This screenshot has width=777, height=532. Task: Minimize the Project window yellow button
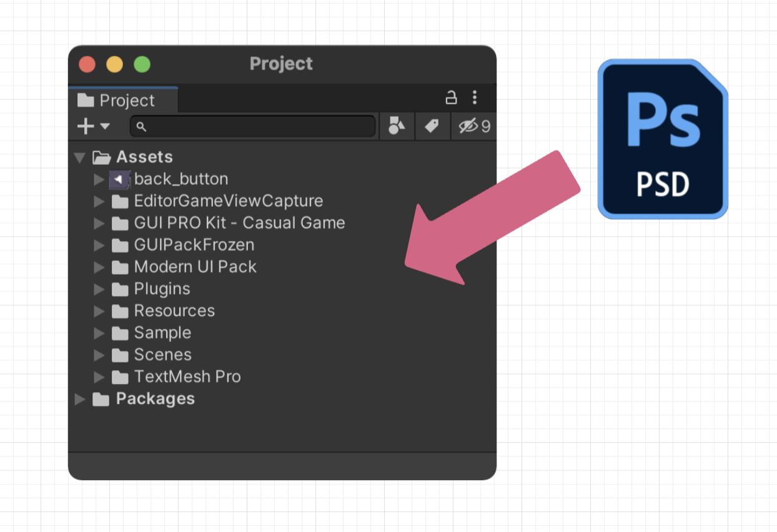point(115,64)
